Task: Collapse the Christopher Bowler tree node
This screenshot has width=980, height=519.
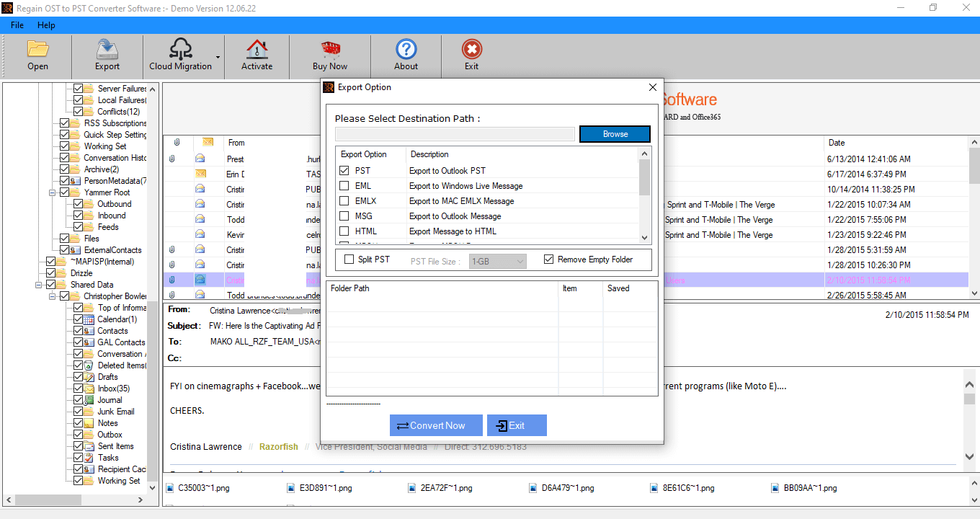Action: 53,296
